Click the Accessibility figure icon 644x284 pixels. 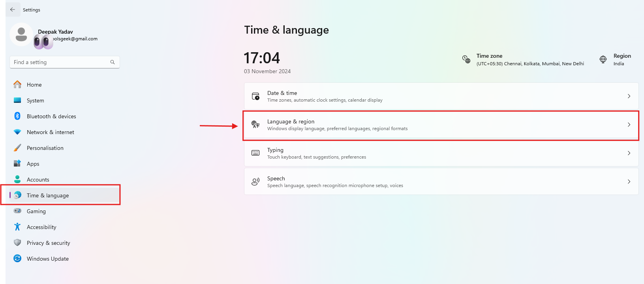click(17, 227)
